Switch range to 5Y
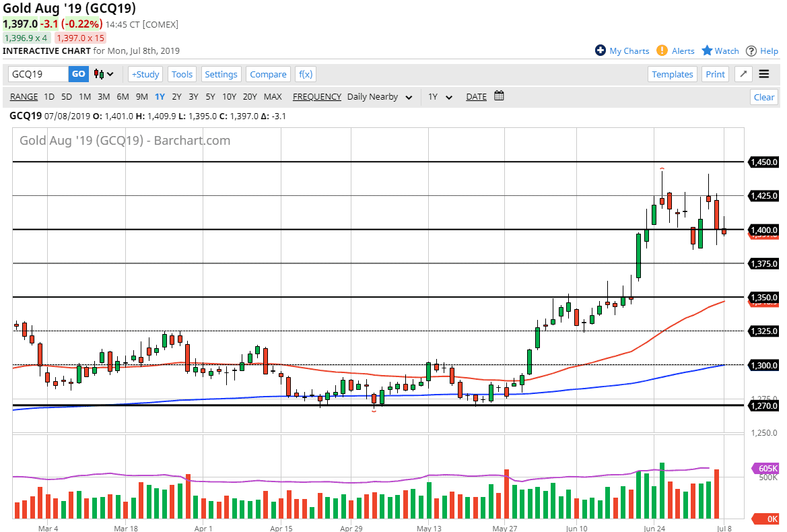The height and width of the screenshot is (532, 787). [x=210, y=96]
